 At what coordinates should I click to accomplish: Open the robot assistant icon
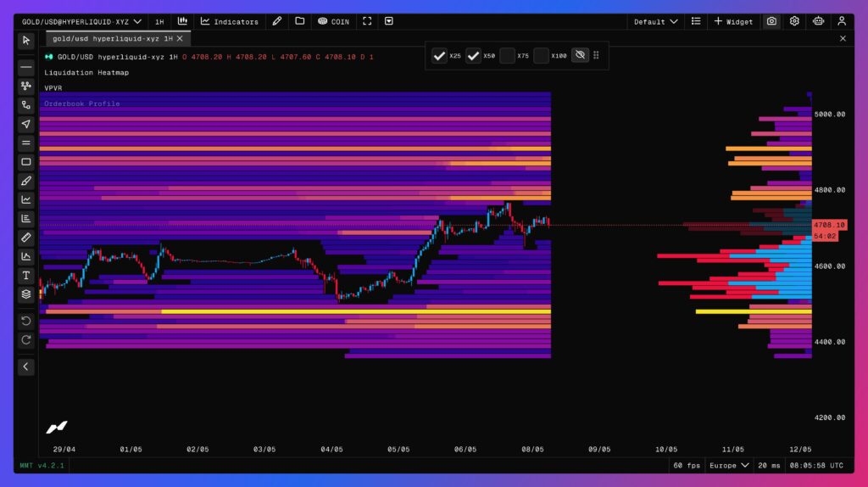pos(818,21)
